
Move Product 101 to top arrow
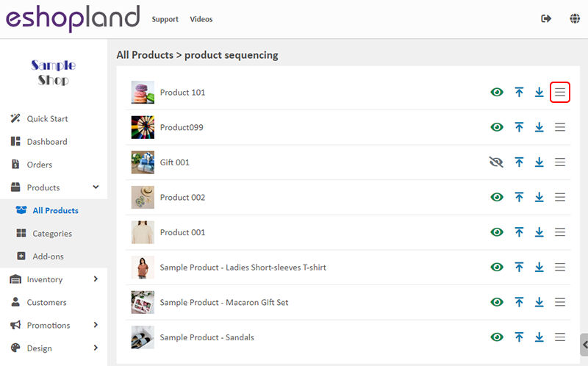pyautogui.click(x=519, y=93)
